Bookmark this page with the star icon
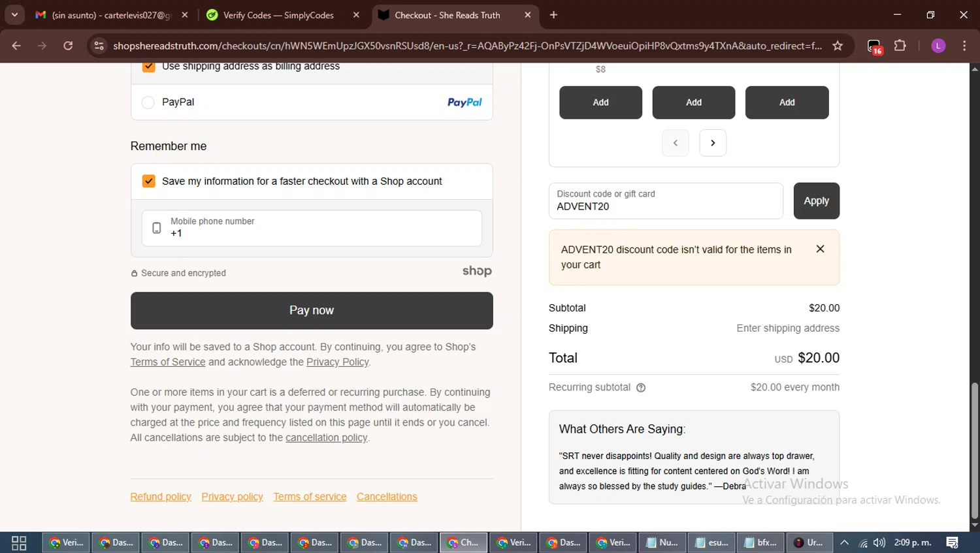Viewport: 980px width, 553px height. click(x=838, y=46)
